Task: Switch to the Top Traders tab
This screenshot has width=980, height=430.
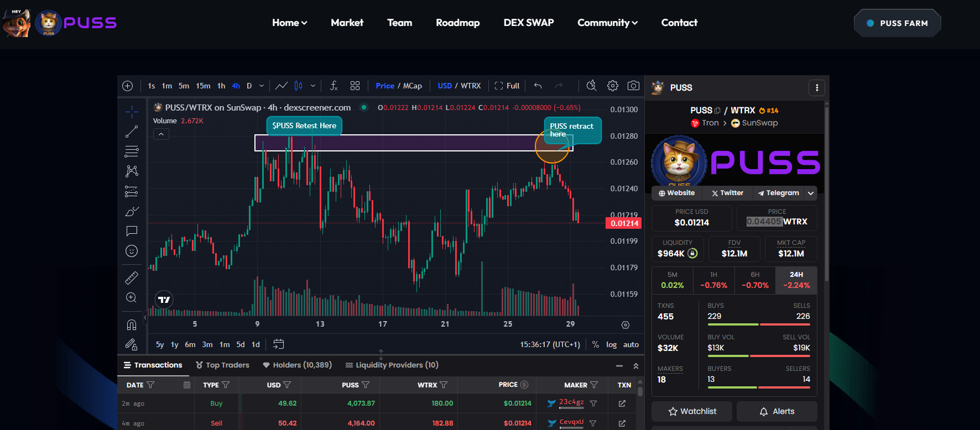Action: point(222,365)
